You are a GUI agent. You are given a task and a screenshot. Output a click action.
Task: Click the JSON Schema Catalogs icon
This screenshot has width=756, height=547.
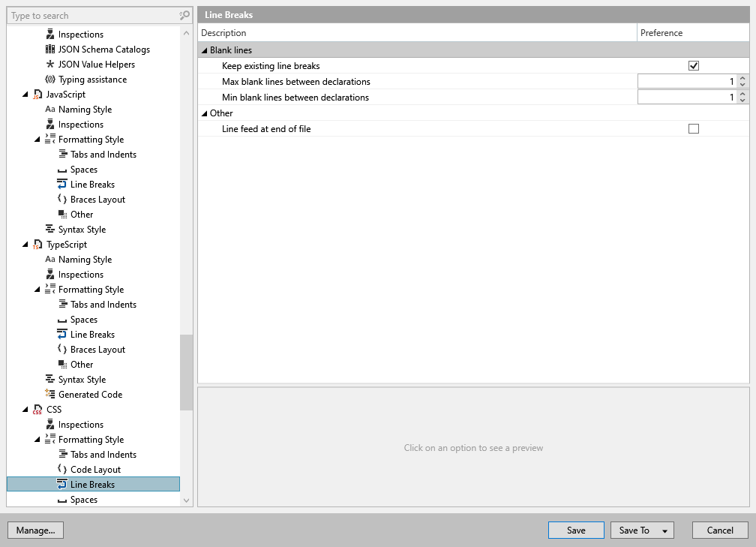tap(50, 50)
